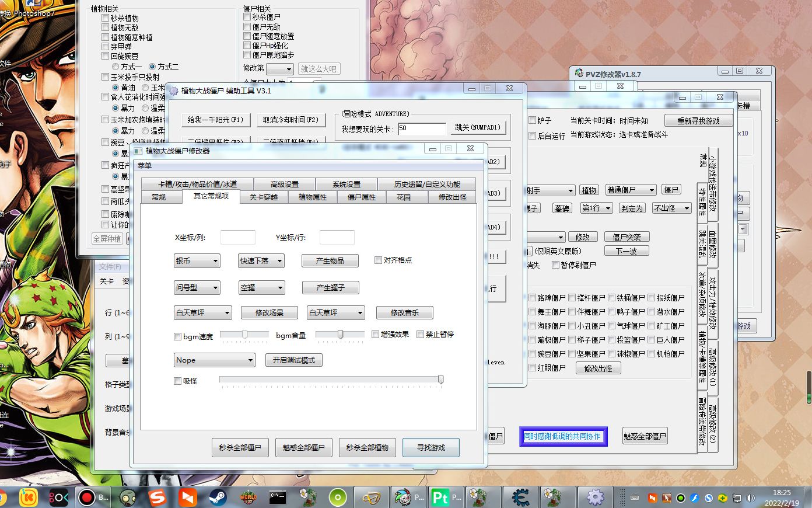This screenshot has width=812, height=508.
Task: Toggle the 吸怪 checkbox
Action: (177, 381)
